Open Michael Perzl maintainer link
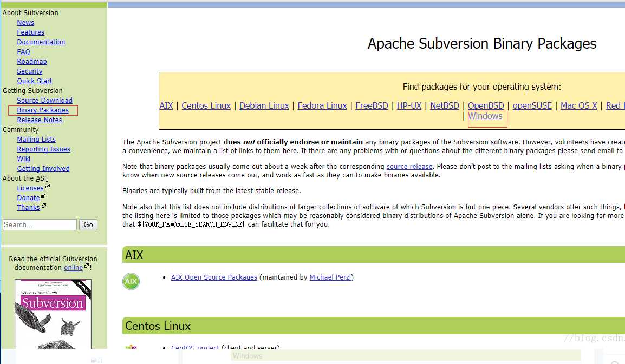This screenshot has width=625, height=364. tap(330, 277)
